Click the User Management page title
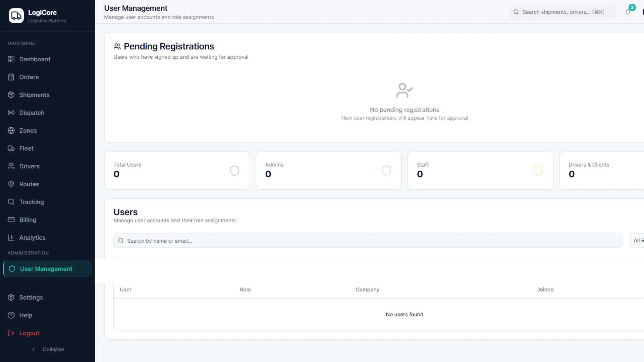 [x=136, y=8]
